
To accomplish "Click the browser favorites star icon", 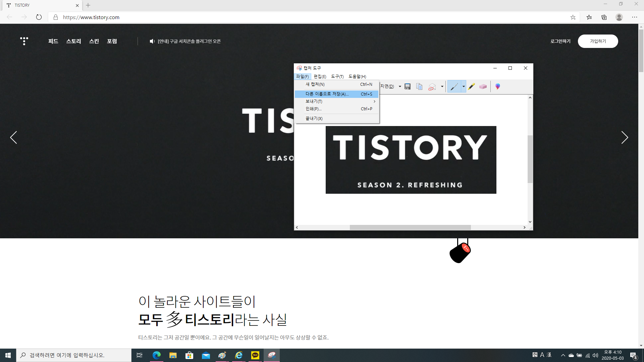I will point(573,17).
